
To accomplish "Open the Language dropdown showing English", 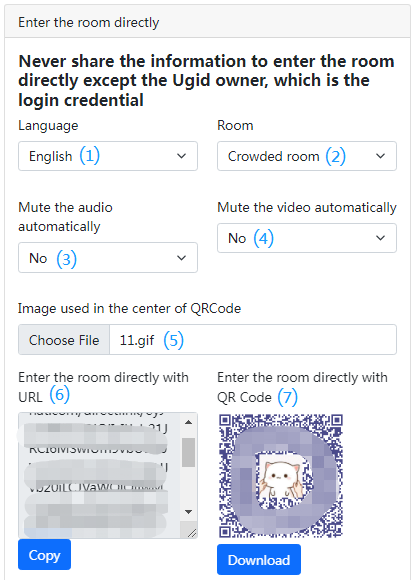I will click(x=108, y=156).
